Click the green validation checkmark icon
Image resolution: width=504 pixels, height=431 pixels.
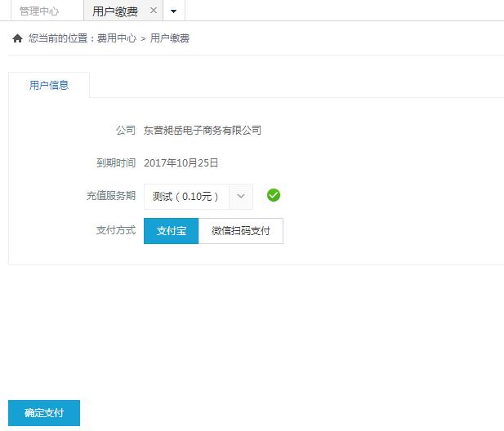coord(274,195)
